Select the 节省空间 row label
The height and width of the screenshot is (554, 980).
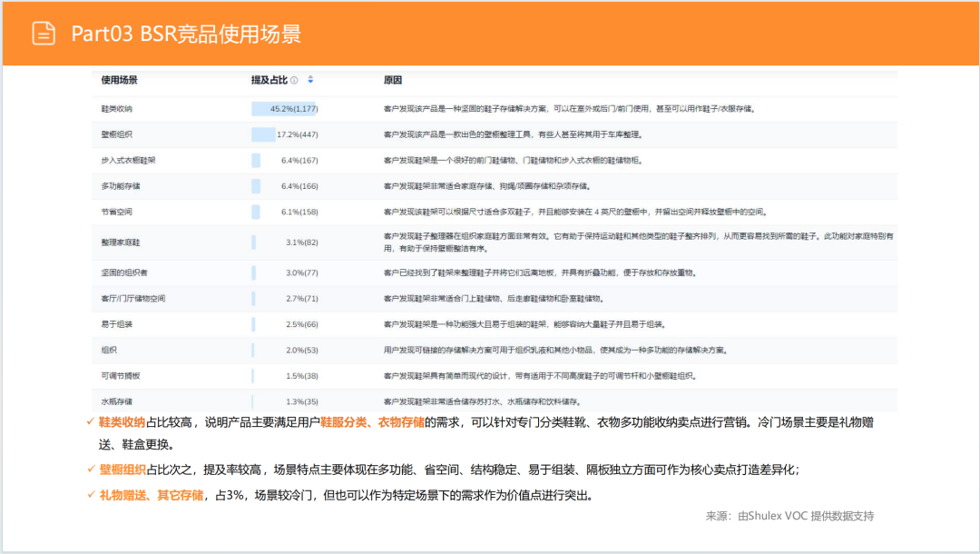tap(117, 212)
